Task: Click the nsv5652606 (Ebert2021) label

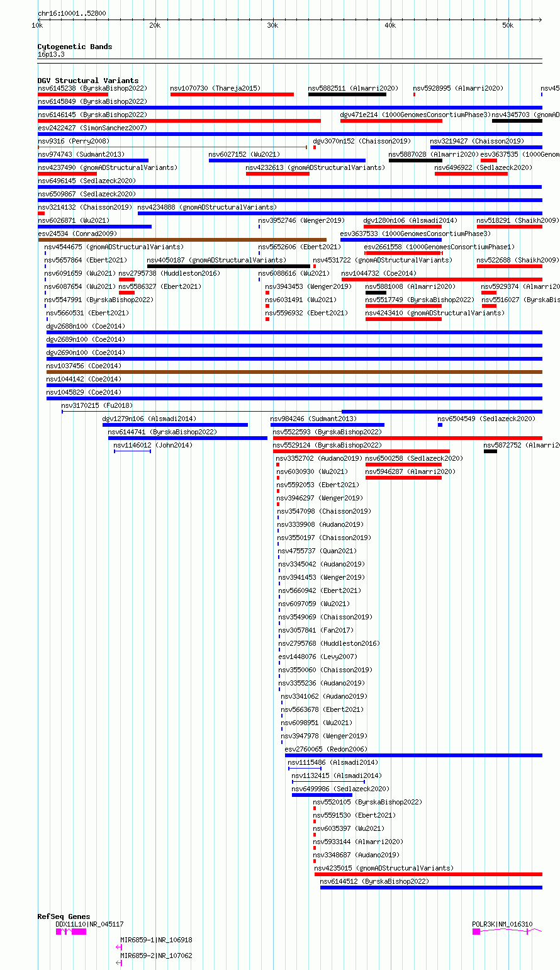Action: [300, 247]
